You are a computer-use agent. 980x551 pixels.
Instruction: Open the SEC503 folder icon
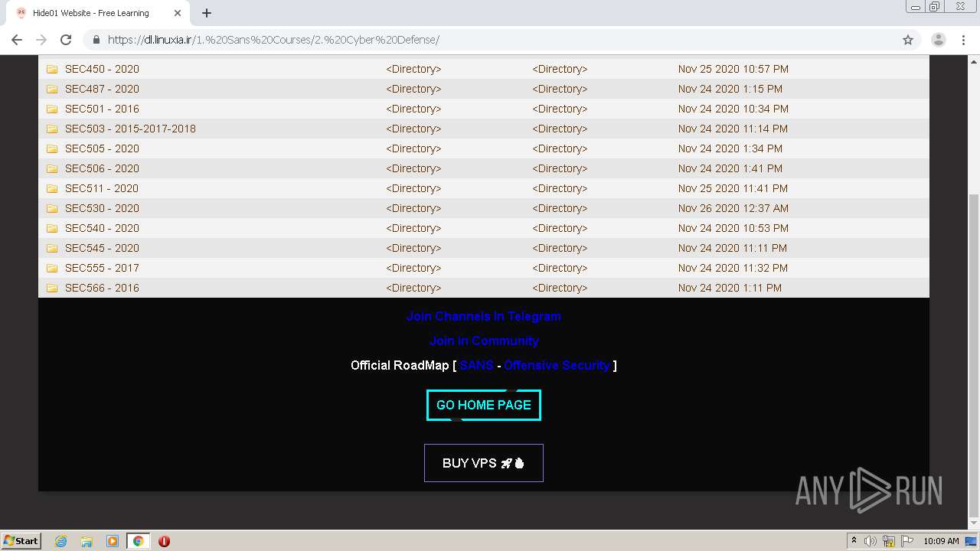[52, 129]
